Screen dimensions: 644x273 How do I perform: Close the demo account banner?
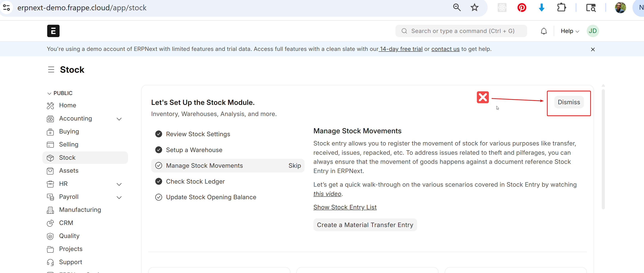[x=593, y=49]
